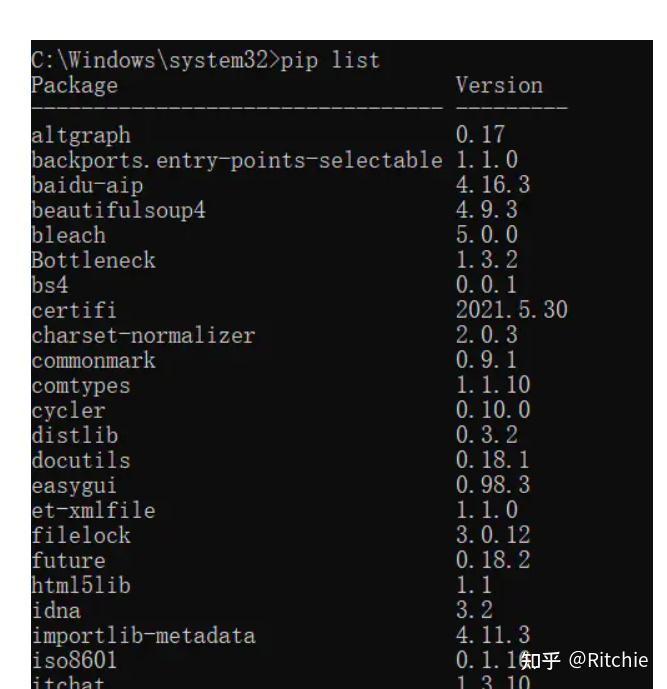This screenshot has width=667, height=689.
Task: Click the C:\Windows\system32 prompt path
Action: point(151,60)
